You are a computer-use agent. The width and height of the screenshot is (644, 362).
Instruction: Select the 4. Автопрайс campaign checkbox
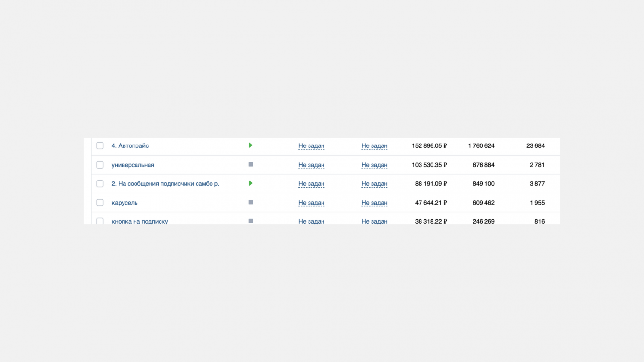[x=100, y=145]
